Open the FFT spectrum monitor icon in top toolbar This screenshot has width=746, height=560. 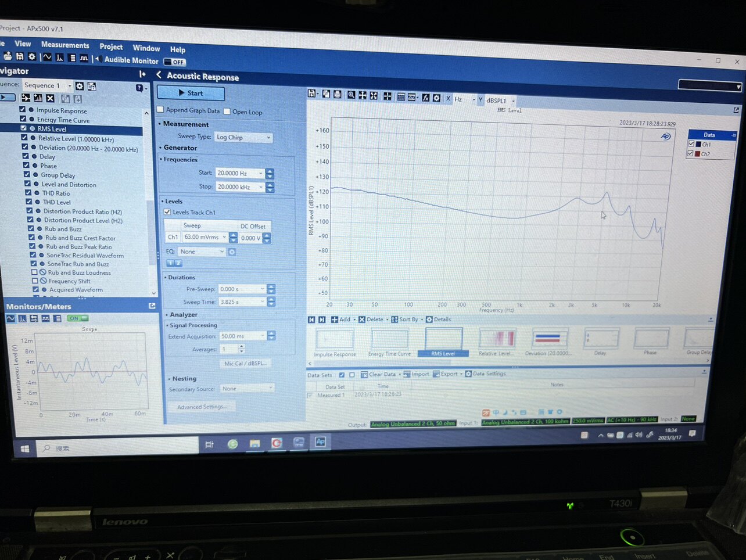[60, 58]
